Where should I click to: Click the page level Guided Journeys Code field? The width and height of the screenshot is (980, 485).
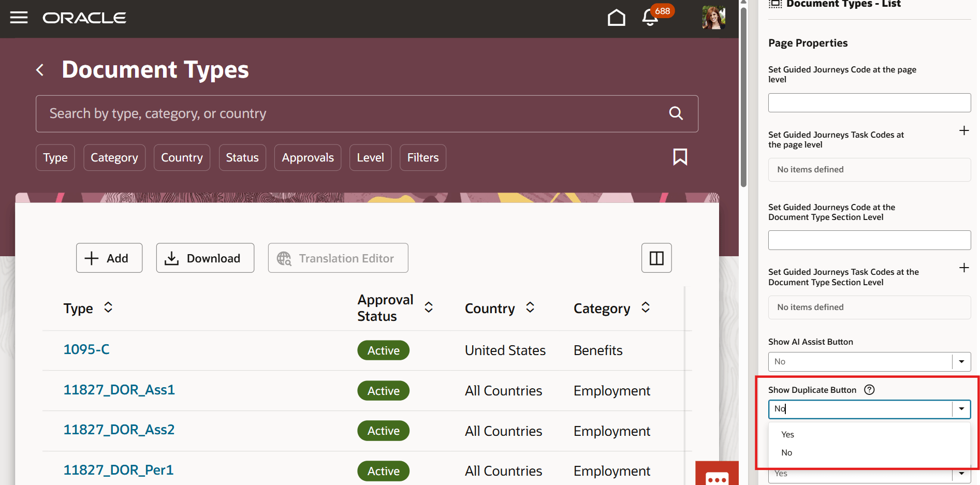coord(869,102)
